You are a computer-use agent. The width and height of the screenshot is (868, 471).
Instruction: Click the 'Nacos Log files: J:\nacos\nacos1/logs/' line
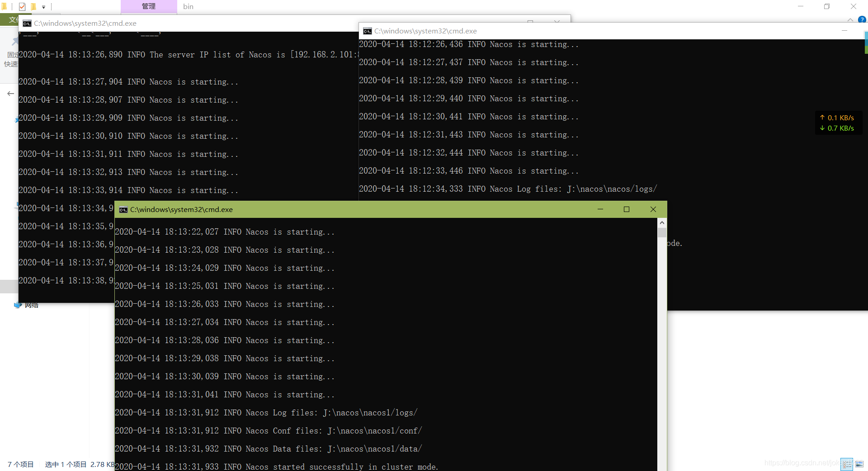pyautogui.click(x=266, y=413)
